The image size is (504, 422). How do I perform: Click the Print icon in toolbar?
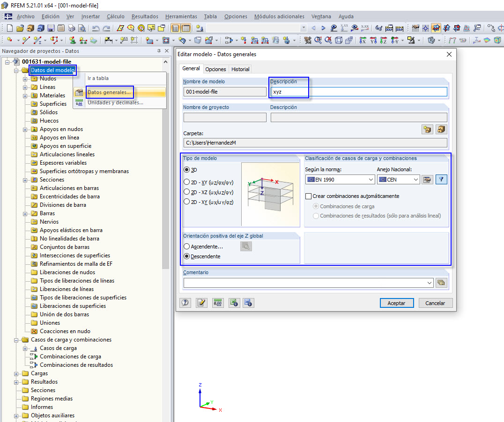point(71,28)
